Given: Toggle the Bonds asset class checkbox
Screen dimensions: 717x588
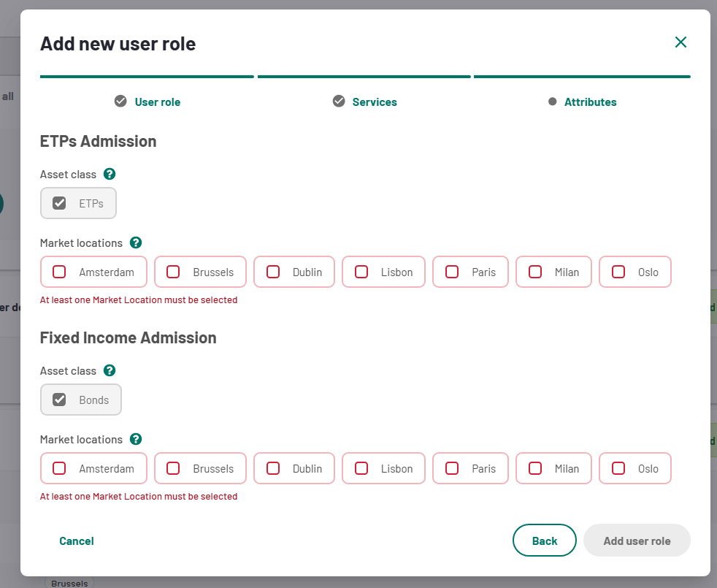Looking at the screenshot, I should coord(60,400).
